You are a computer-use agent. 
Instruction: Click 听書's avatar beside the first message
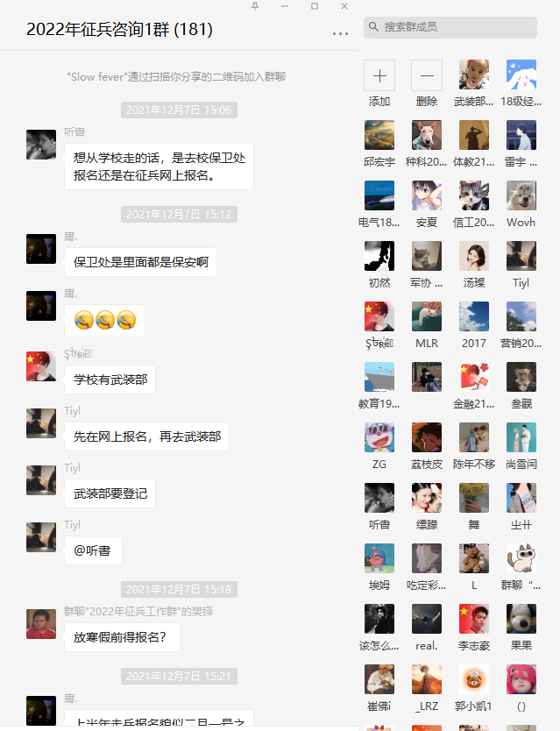(x=41, y=145)
